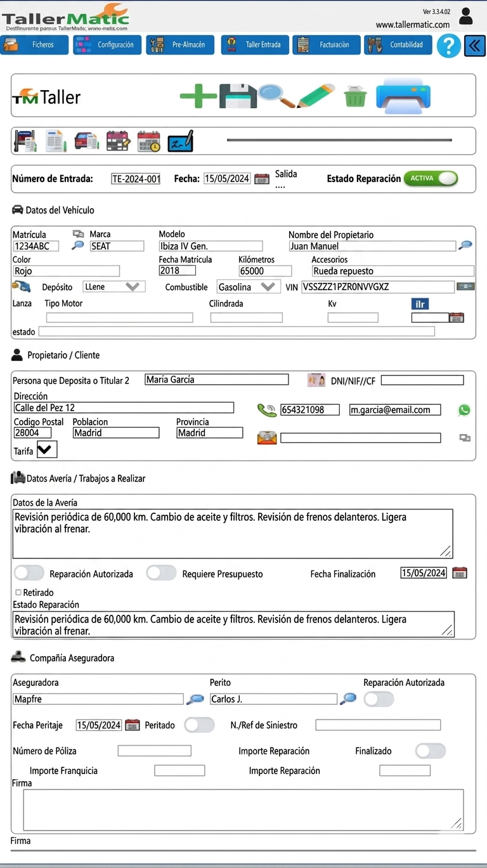Screen dimensions: 487x868
Task: Toggle Requiere Presupuesto switch
Action: coord(161,573)
